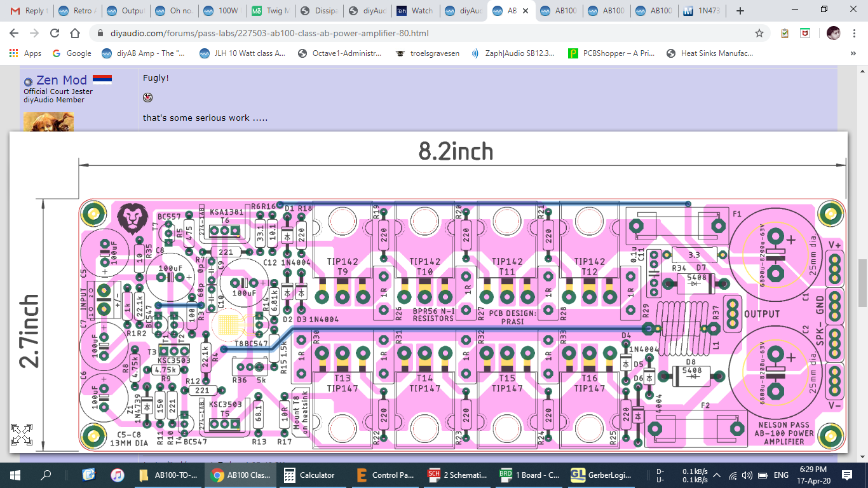Open the Chrome three-dot menu
This screenshot has height=488, width=868.
[853, 33]
